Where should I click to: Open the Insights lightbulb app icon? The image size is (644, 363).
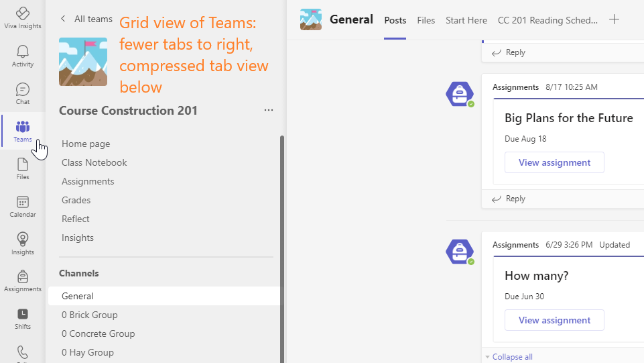23,244
